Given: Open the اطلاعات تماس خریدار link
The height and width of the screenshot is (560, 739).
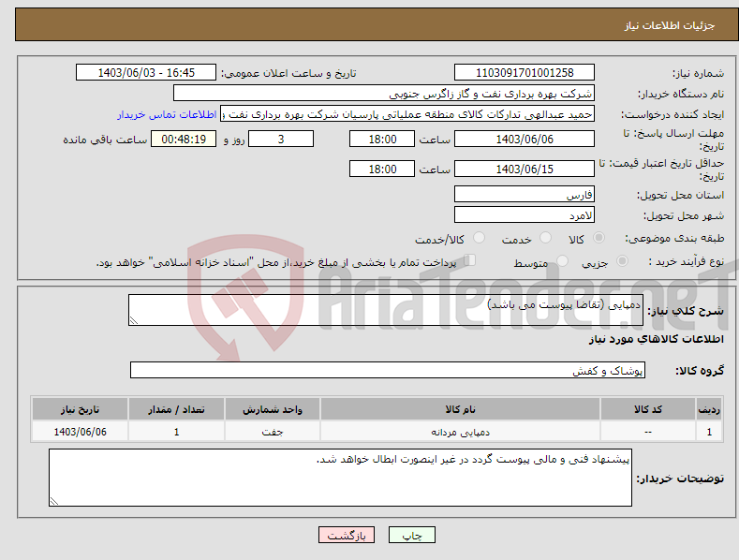Looking at the screenshot, I should tap(167, 114).
